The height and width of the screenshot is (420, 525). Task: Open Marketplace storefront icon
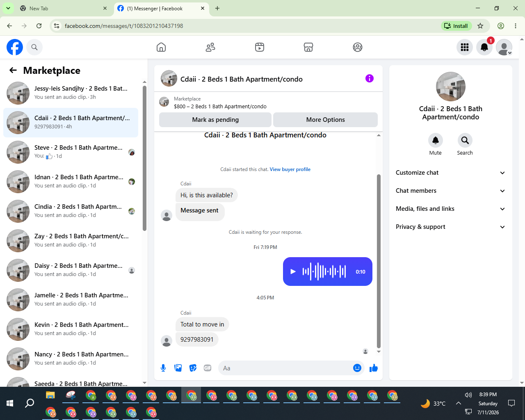[308, 47]
